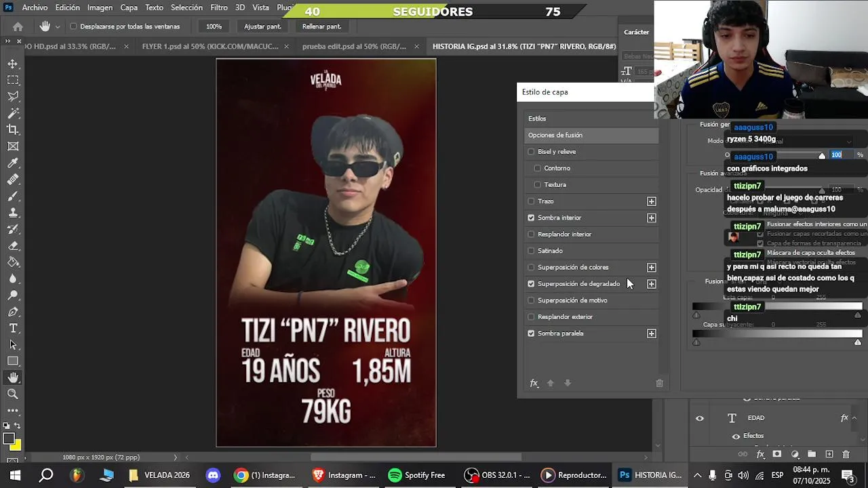
Task: Open the Filtro menu
Action: pyautogui.click(x=219, y=7)
